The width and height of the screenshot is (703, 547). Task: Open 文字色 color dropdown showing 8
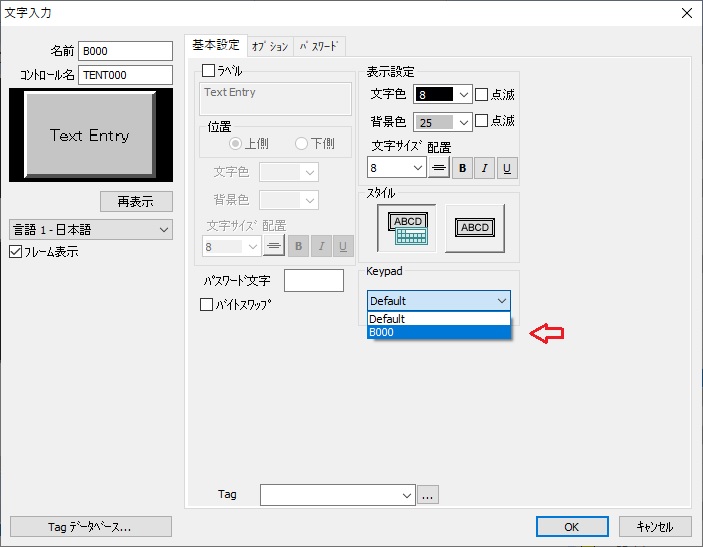tap(464, 95)
